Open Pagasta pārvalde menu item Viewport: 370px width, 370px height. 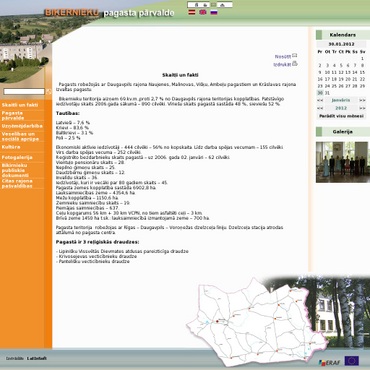(13, 116)
